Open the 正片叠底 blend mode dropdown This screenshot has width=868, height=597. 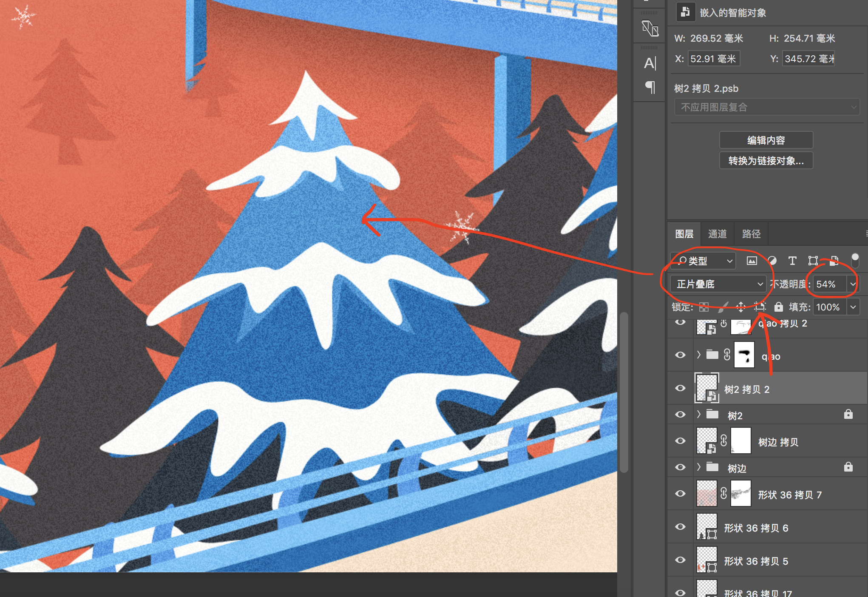718,284
